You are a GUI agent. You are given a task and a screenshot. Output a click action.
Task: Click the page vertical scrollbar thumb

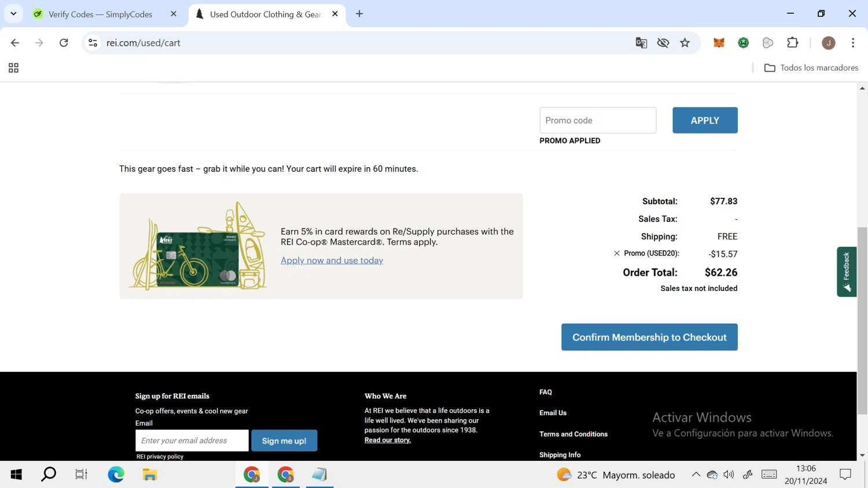pyautogui.click(x=862, y=321)
